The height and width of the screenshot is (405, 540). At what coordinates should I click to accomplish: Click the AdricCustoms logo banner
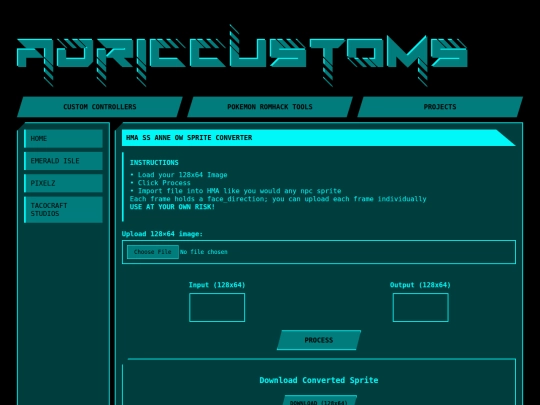coord(242,55)
